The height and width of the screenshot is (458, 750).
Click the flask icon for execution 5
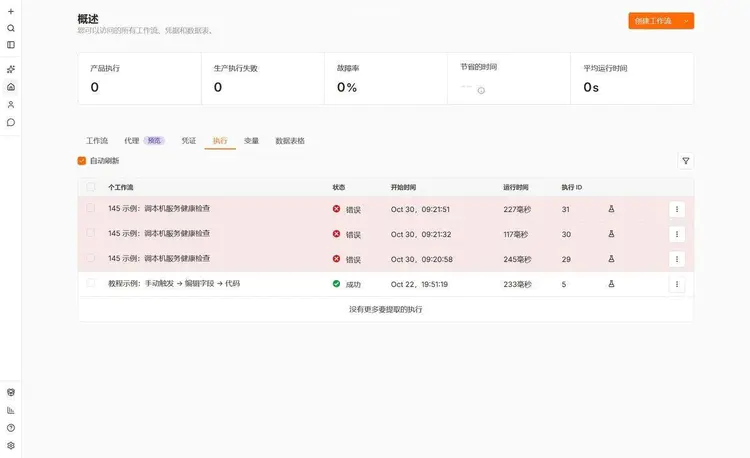pos(611,284)
